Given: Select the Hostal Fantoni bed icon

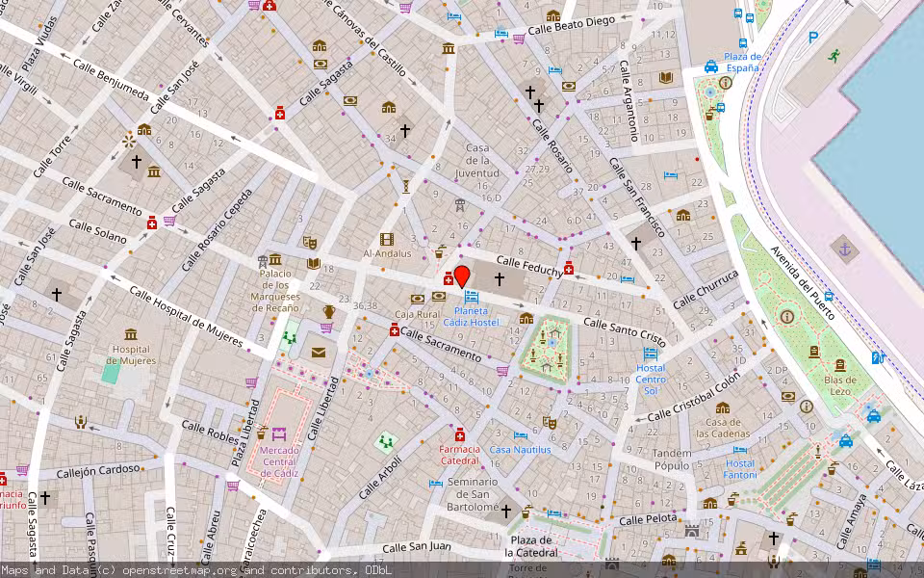Looking at the screenshot, I should point(740,450).
